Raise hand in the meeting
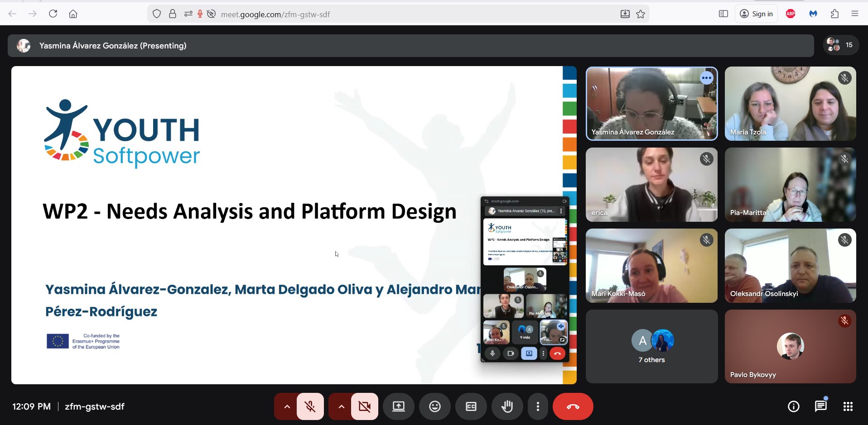Screen dimensions: 868x425 pyautogui.click(x=507, y=406)
